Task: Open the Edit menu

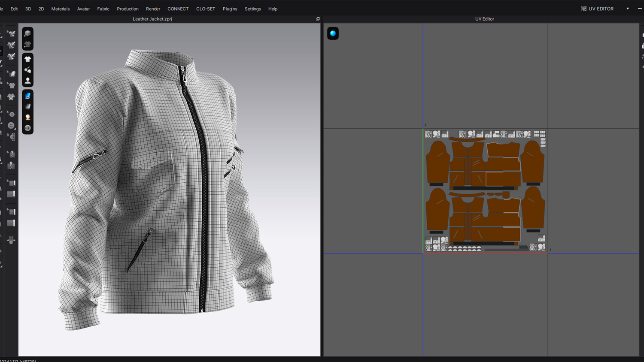Action: coord(14,9)
